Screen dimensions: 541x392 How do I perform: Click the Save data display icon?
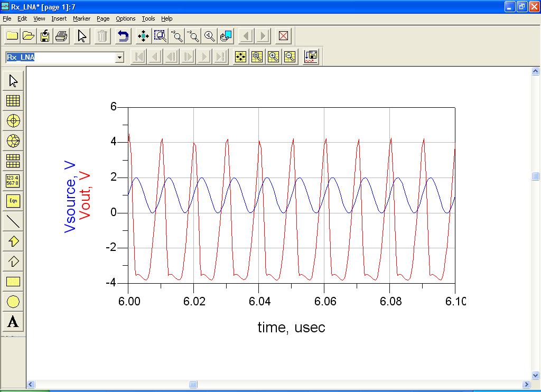click(45, 36)
